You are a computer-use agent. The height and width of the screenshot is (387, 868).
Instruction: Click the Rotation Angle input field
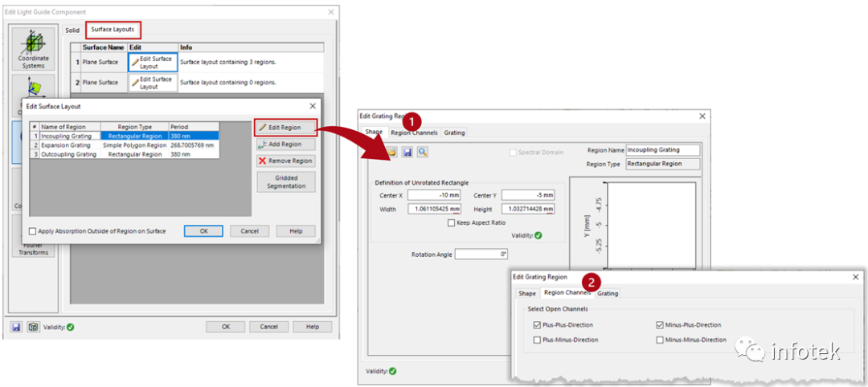point(481,255)
